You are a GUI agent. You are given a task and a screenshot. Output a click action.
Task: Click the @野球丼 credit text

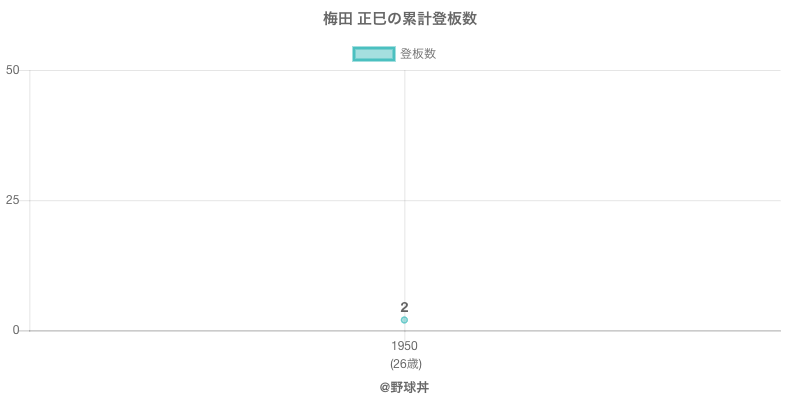pyautogui.click(x=404, y=387)
